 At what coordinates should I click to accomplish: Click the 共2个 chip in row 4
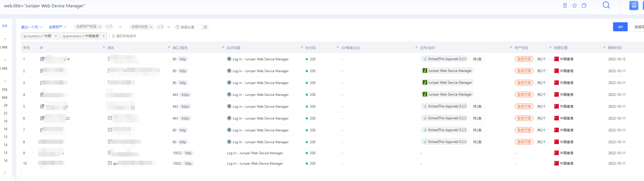pos(541,94)
